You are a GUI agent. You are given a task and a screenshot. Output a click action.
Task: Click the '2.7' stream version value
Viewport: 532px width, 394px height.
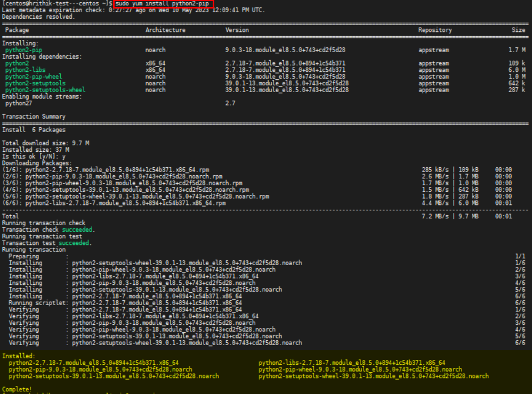[x=230, y=103]
